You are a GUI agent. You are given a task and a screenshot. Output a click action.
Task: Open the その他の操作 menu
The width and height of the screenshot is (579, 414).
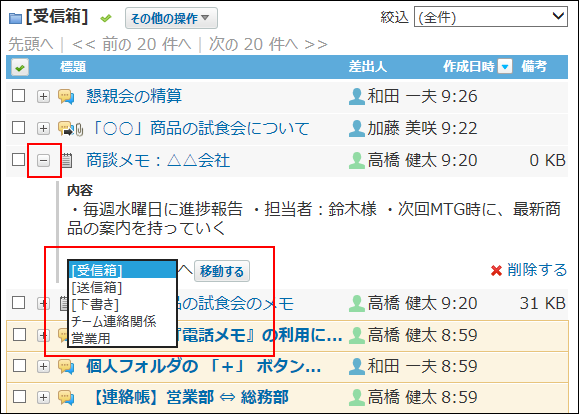click(171, 18)
